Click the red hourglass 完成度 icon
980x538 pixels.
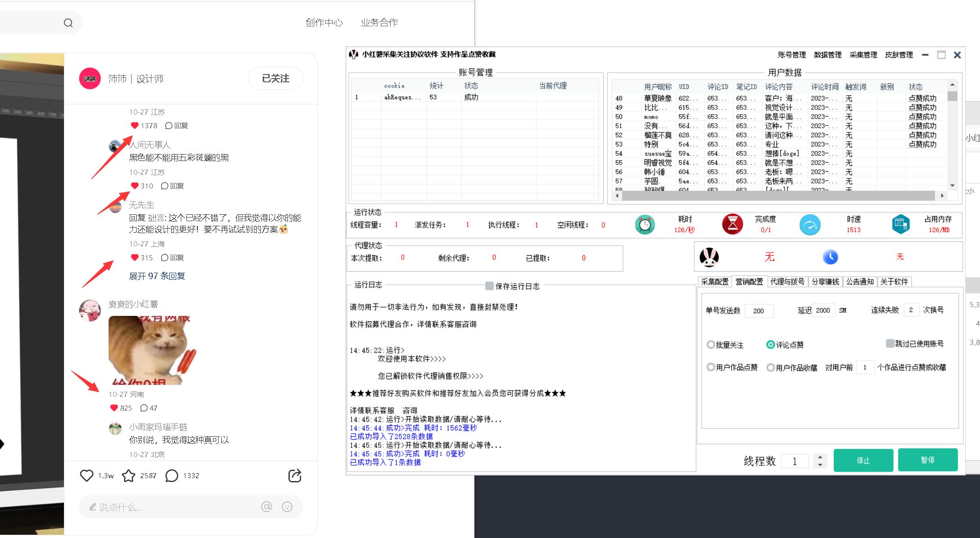[x=732, y=224]
